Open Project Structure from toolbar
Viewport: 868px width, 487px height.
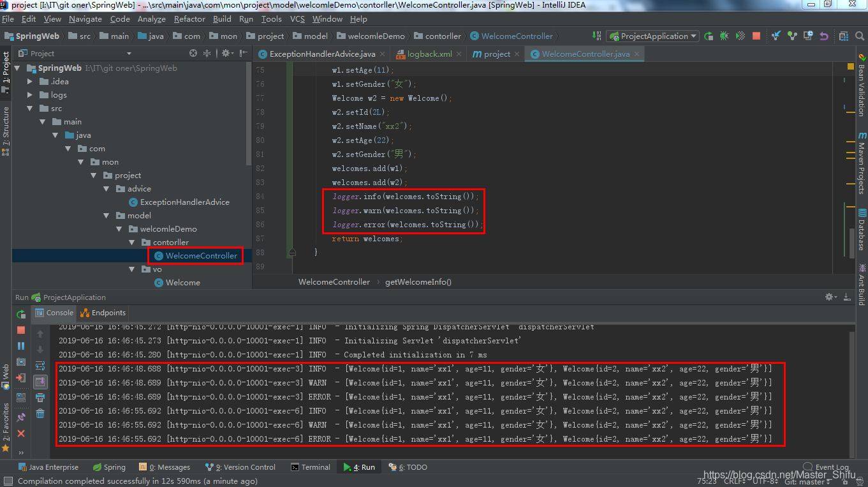point(844,36)
